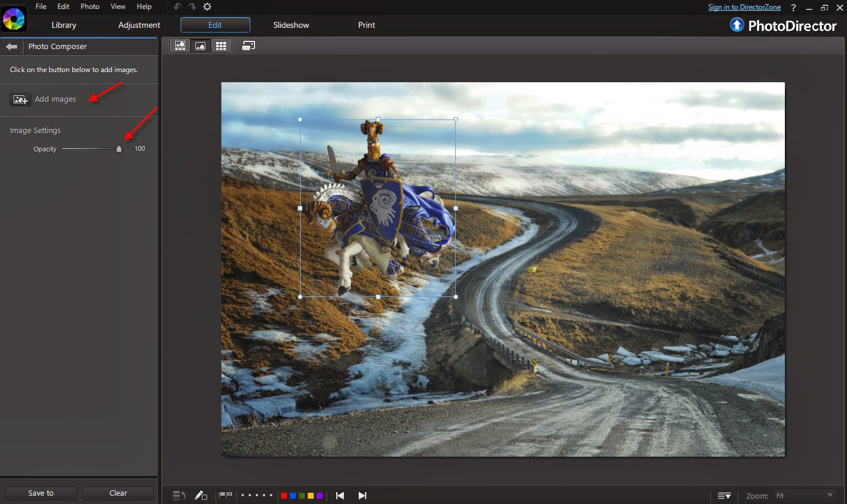
Task: Click the Add images icon button
Action: tap(21, 99)
